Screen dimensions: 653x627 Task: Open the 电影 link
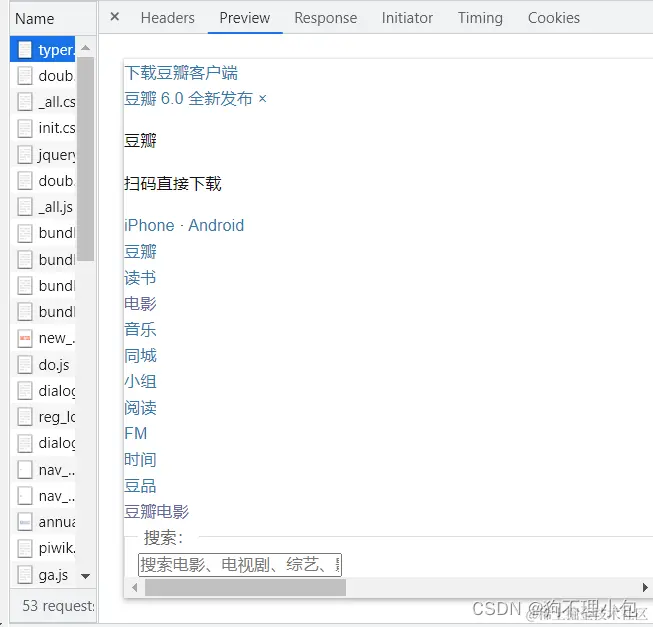140,304
